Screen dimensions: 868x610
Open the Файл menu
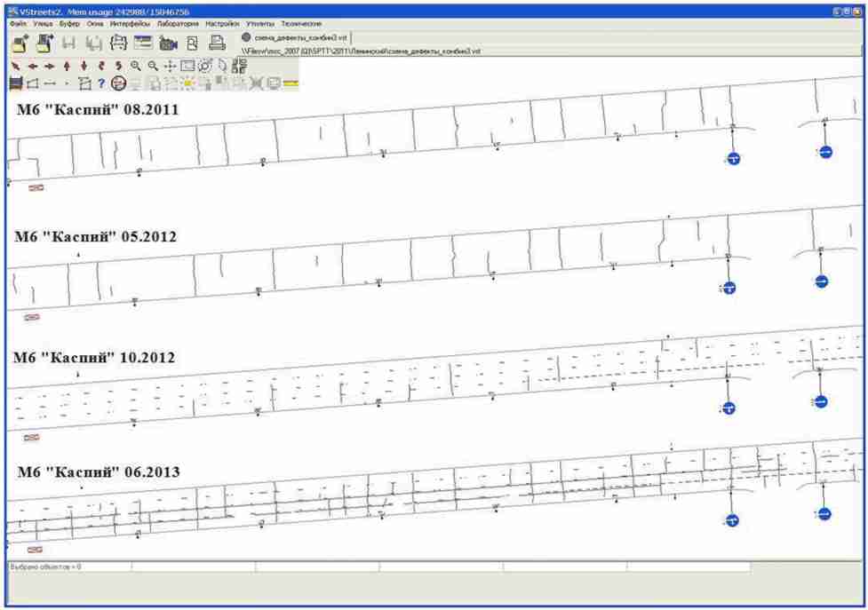[x=18, y=24]
